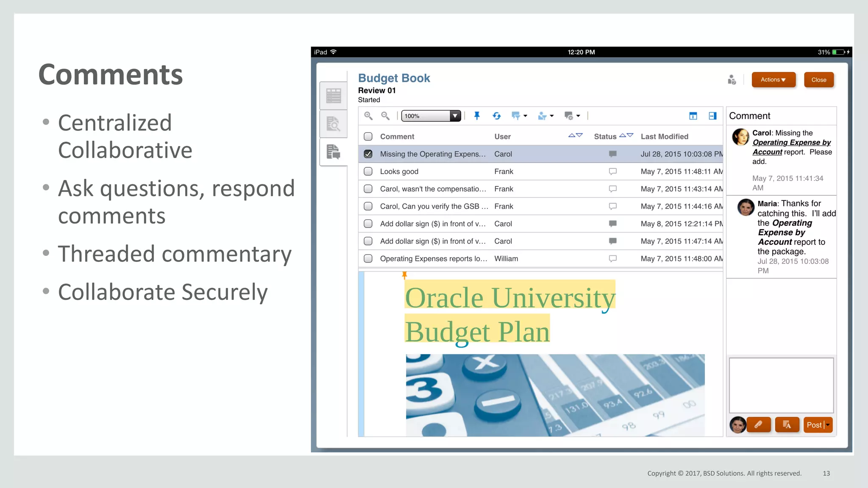This screenshot has width=868, height=488.
Task: Open the 100% zoom level dropdown
Action: 455,116
